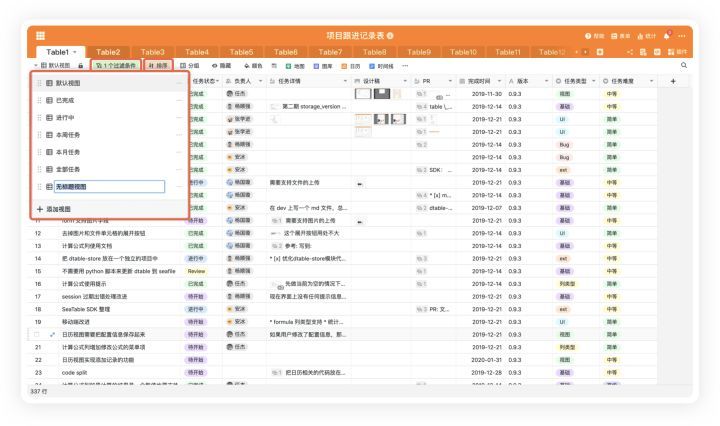Open the 默认视图 view selector dropdown
Screen dimensions: 720x426
pyautogui.click(x=55, y=66)
